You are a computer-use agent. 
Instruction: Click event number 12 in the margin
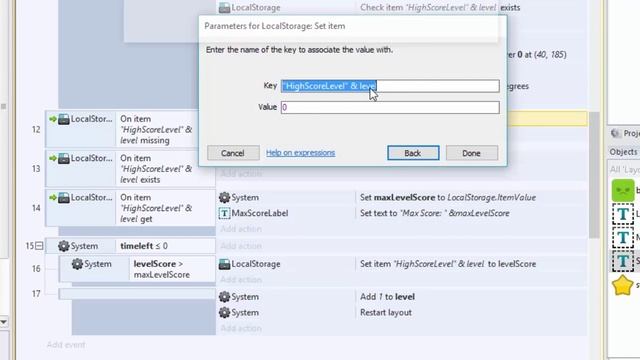click(36, 129)
